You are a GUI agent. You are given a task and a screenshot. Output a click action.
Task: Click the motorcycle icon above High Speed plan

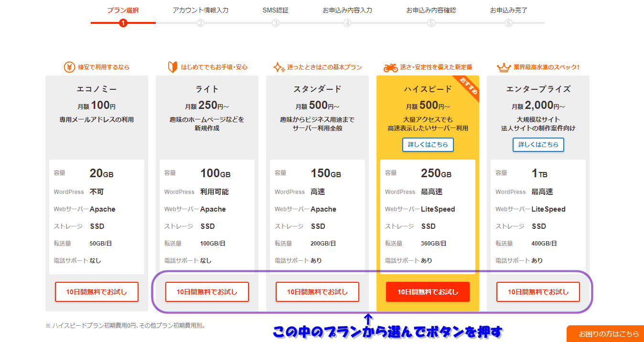[390, 67]
